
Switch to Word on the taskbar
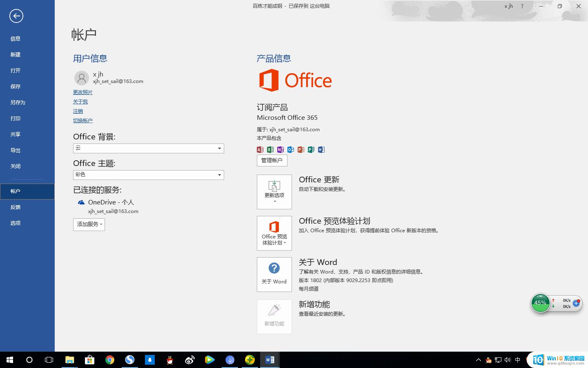pyautogui.click(x=270, y=360)
